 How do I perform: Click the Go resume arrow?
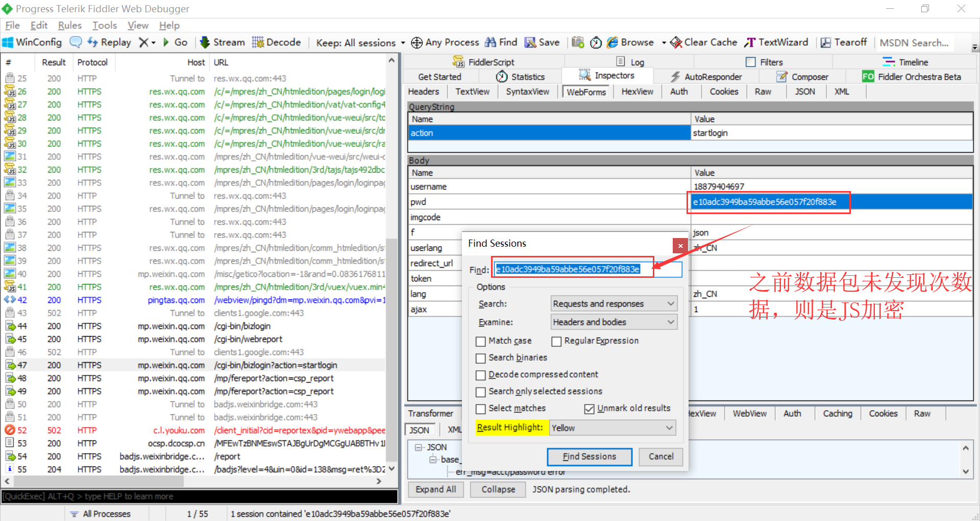point(175,42)
